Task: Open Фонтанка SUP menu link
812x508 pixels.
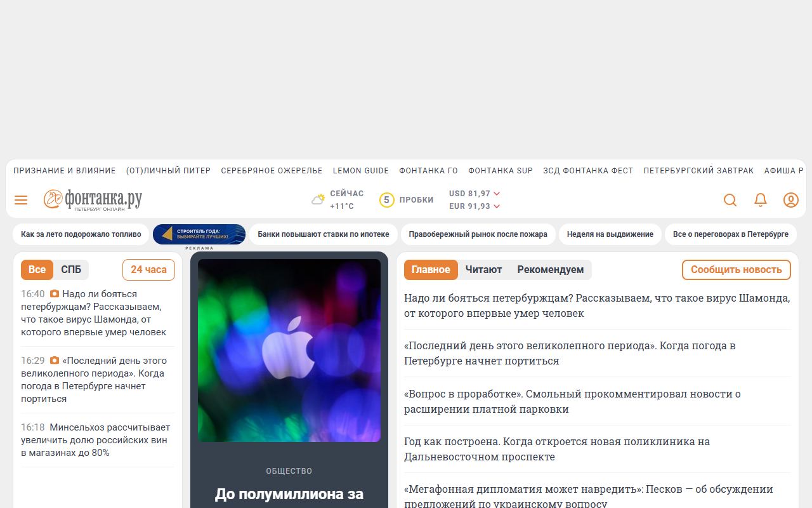Action: (x=501, y=171)
